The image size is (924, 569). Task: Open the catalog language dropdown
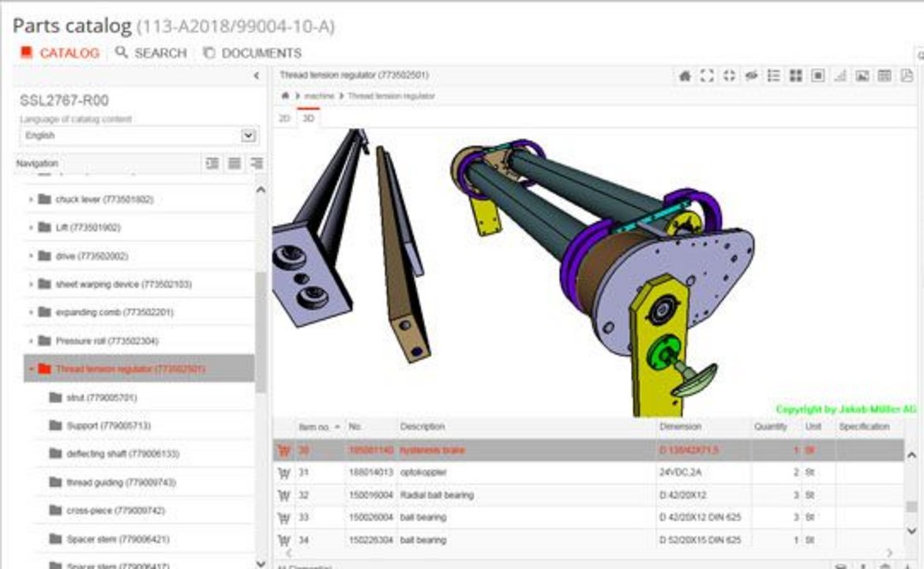248,136
